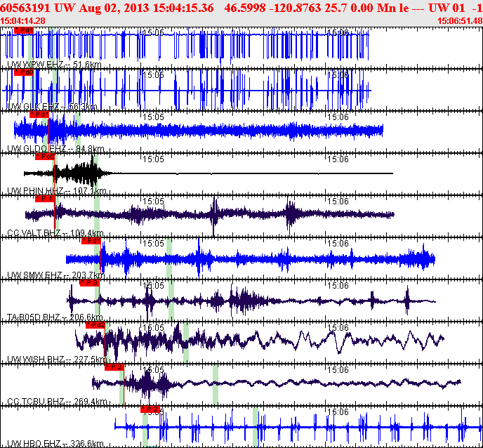
Task: Click the 15:06 tick label on GLDO trace
Action: [338, 117]
